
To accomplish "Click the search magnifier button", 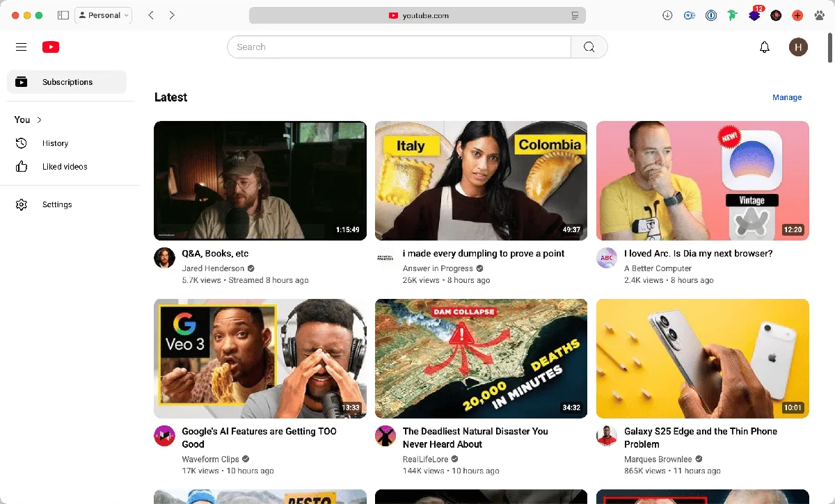I will [x=589, y=47].
